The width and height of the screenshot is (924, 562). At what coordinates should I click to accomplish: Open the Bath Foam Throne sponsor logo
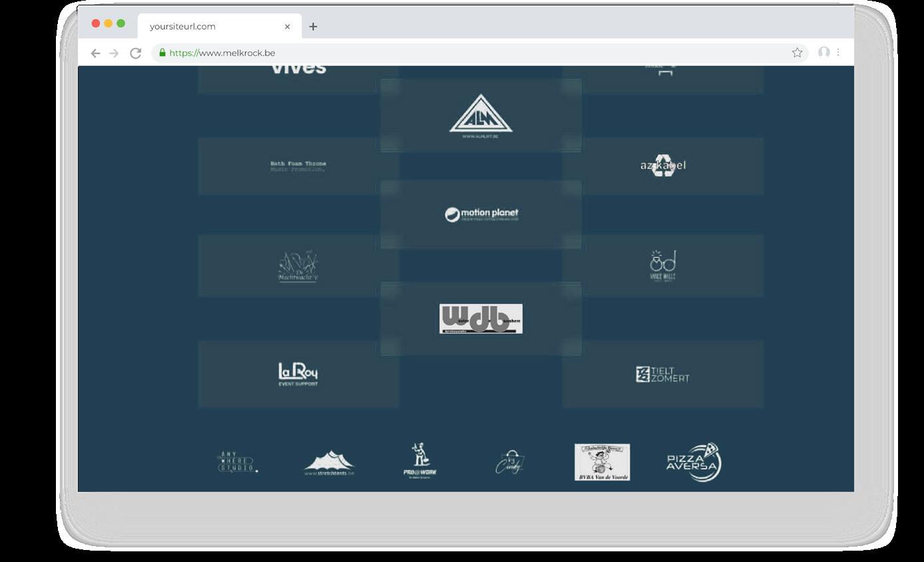[298, 166]
